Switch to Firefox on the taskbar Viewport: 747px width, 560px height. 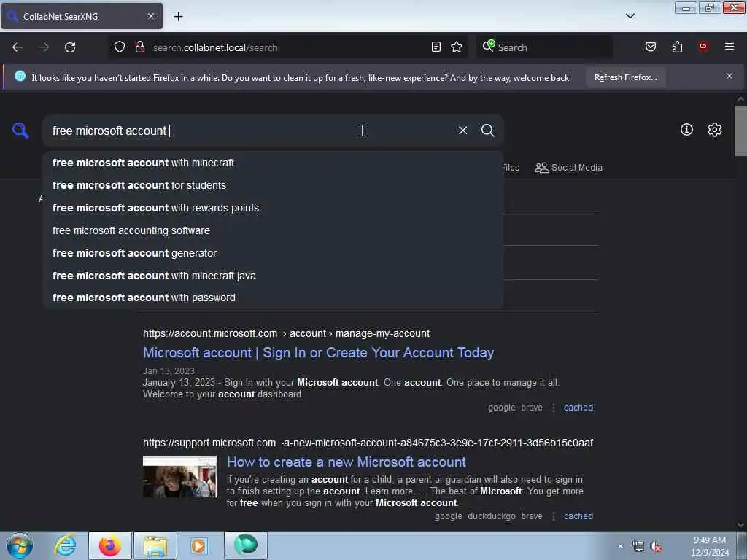tap(109, 545)
